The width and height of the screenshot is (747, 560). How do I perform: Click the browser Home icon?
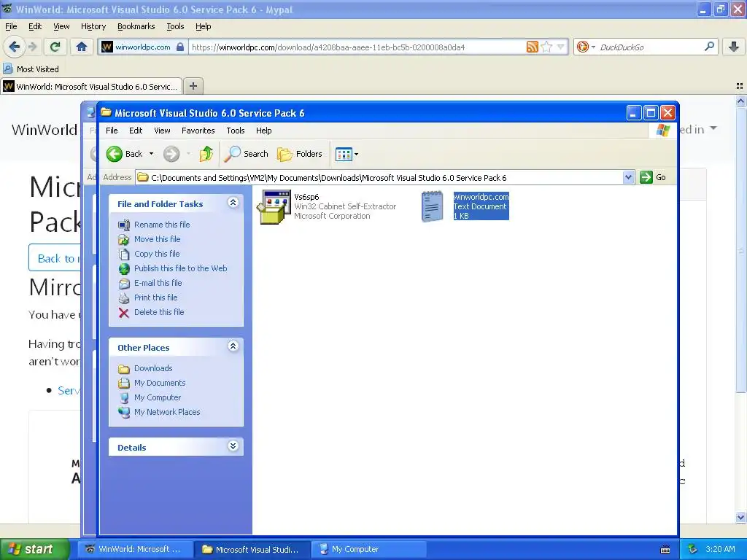click(82, 47)
